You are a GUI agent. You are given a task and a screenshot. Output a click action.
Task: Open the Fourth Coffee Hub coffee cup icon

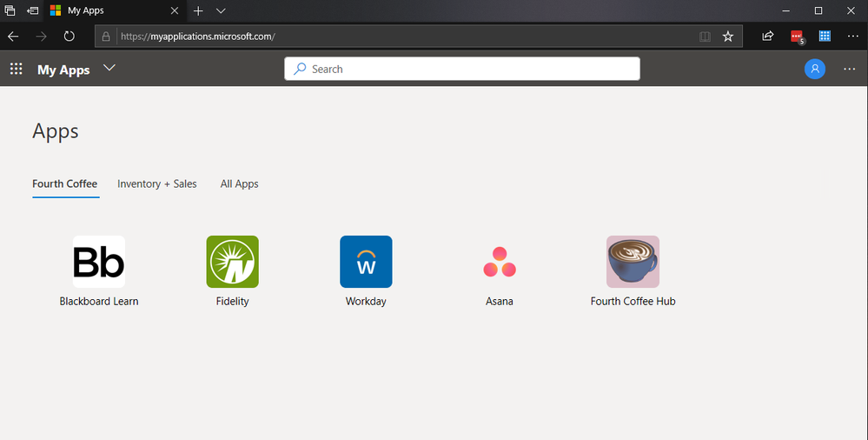633,262
